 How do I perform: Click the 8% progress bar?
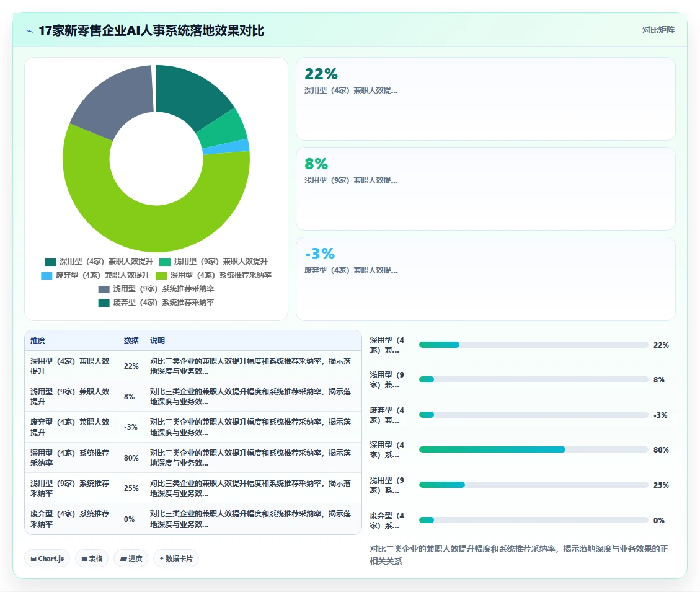tap(533, 379)
